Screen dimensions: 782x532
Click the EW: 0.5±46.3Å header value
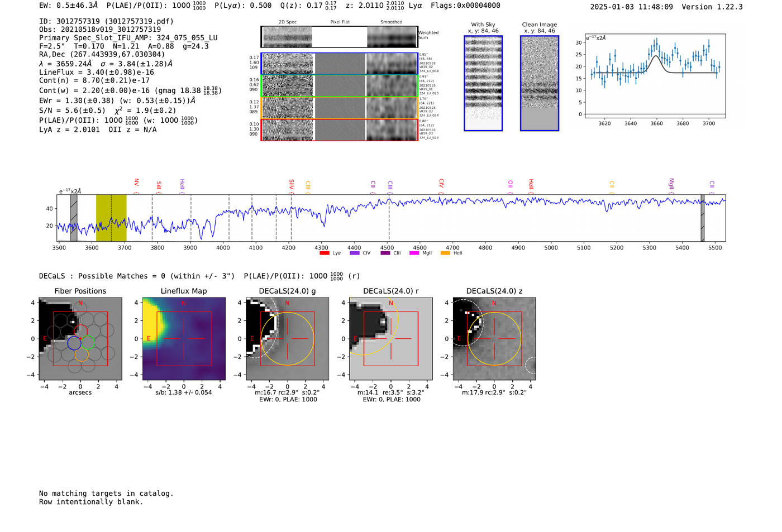point(68,5)
